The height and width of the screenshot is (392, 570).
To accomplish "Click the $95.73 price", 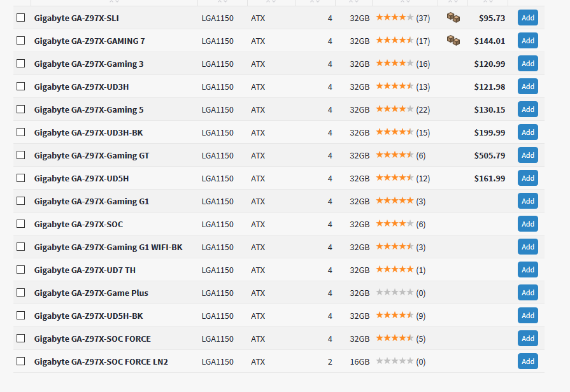I will point(492,18).
